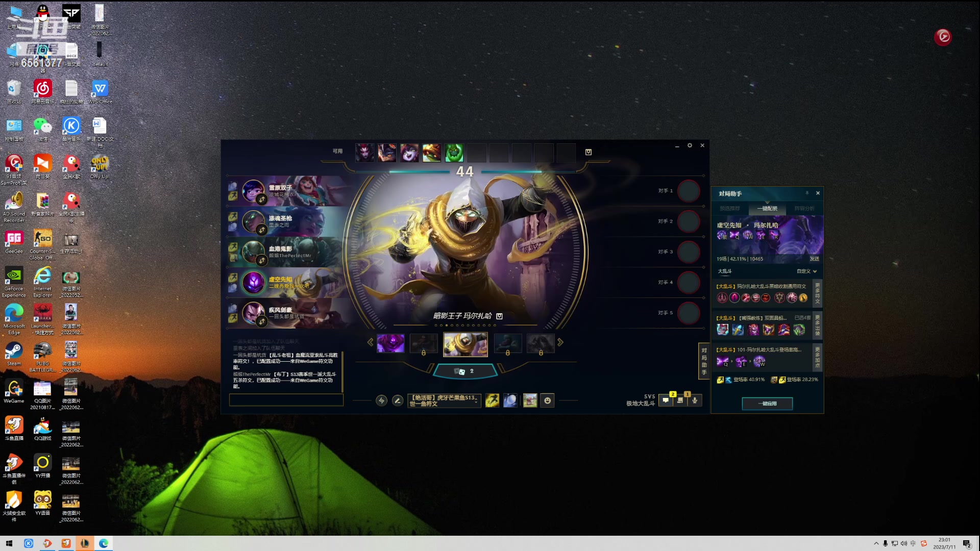
Task: Open the ward skin selector icon
Action: click(530, 401)
